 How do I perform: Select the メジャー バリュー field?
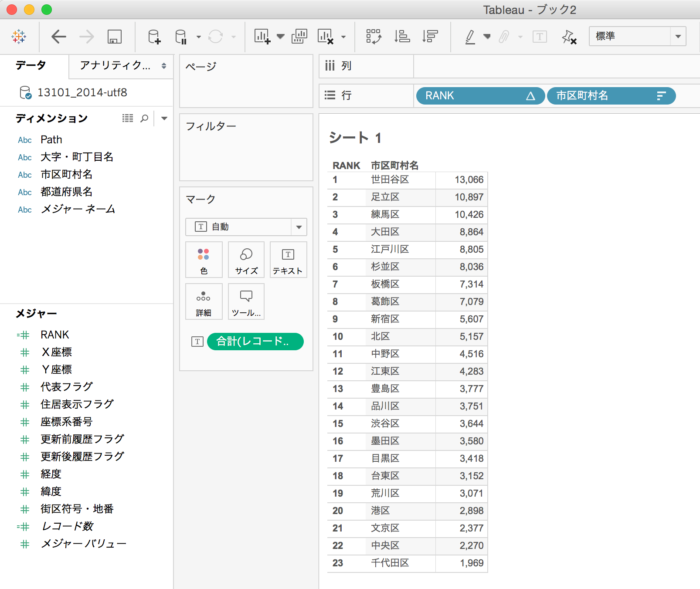(x=84, y=544)
